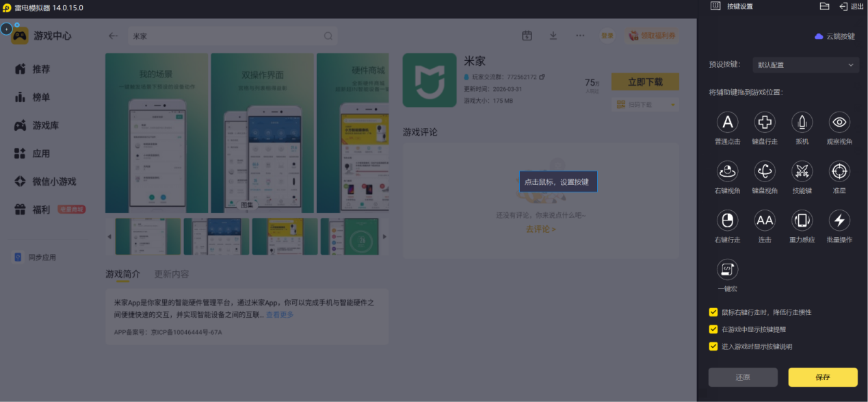The height and width of the screenshot is (402, 868).
Task: Copy the player group number 772562172
Action: pyautogui.click(x=542, y=77)
